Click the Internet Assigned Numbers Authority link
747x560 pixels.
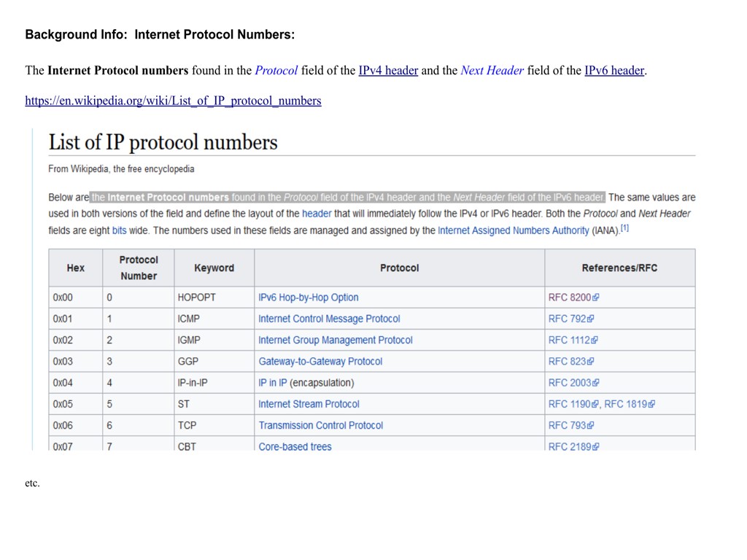[x=513, y=230]
